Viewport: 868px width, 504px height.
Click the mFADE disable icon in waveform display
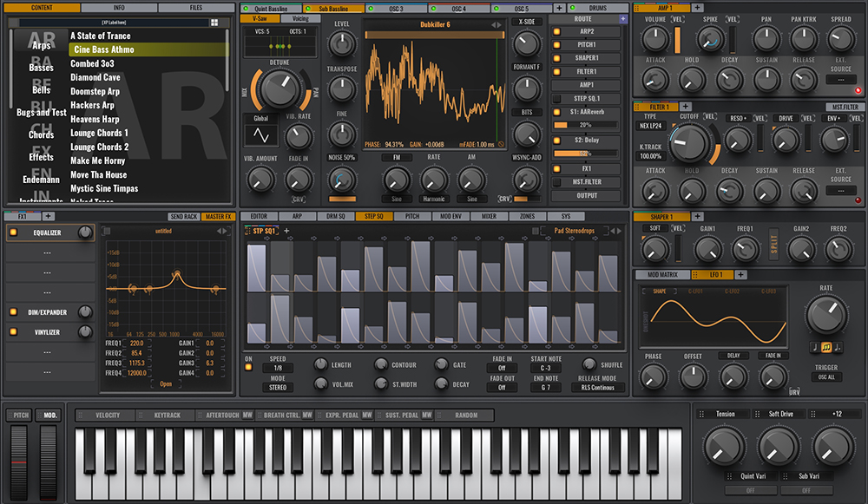tap(501, 144)
